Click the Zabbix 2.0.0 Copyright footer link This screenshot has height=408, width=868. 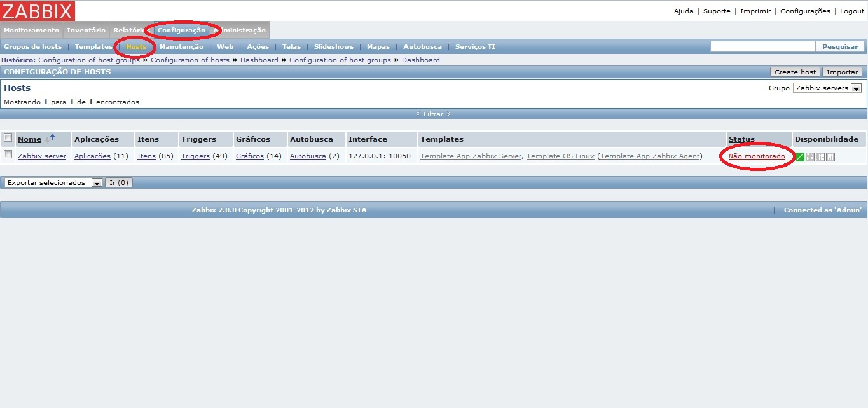pos(279,210)
